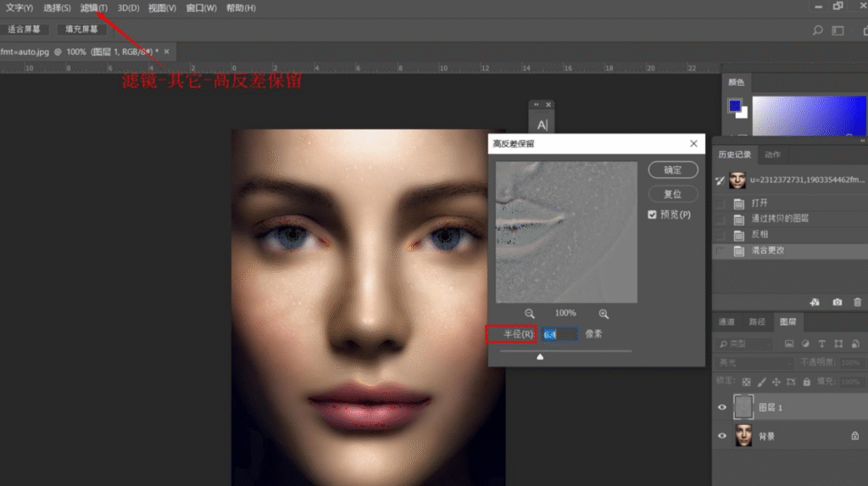Switch to the 动作 actions tab
868x486 pixels.
click(x=772, y=154)
